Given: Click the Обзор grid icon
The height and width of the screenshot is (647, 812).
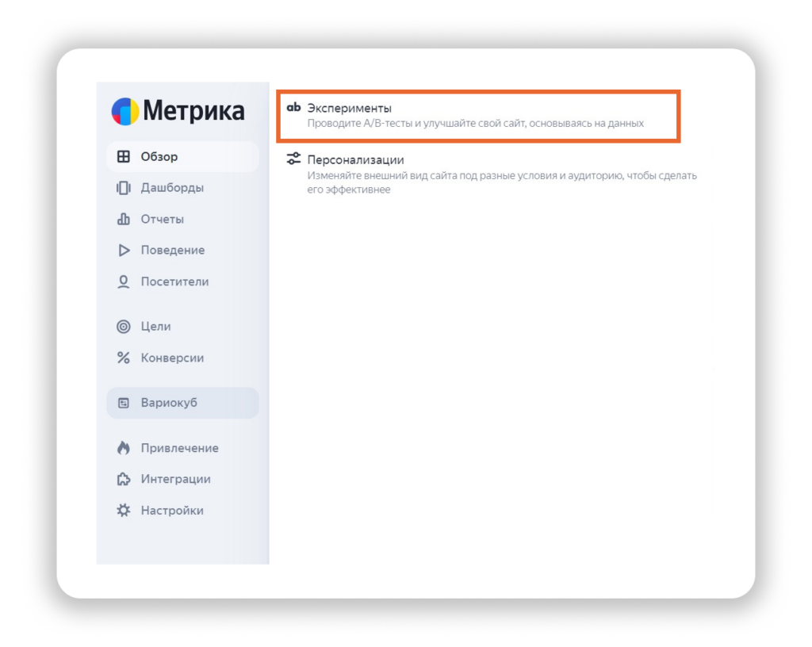Looking at the screenshot, I should (124, 157).
